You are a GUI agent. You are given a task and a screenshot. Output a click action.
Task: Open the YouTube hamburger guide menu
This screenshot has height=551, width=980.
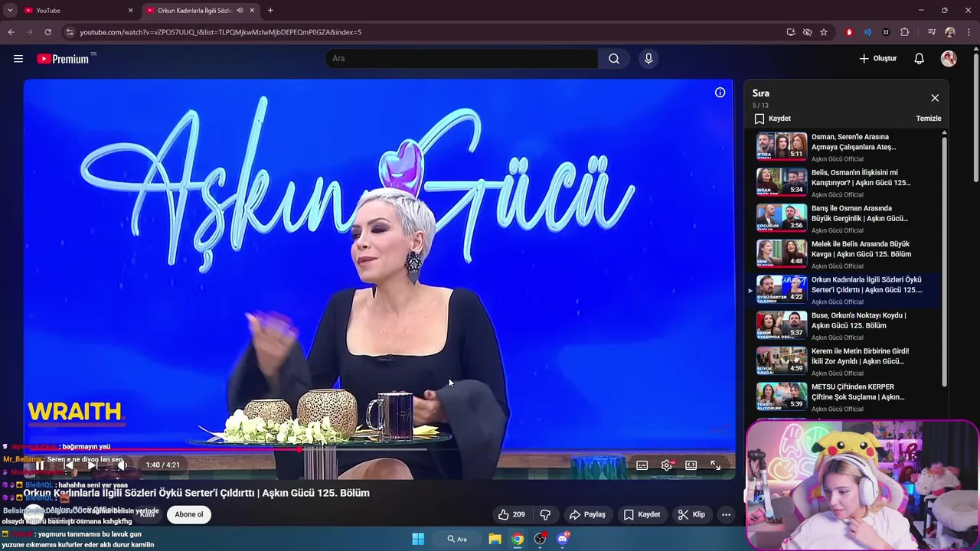coord(18,58)
